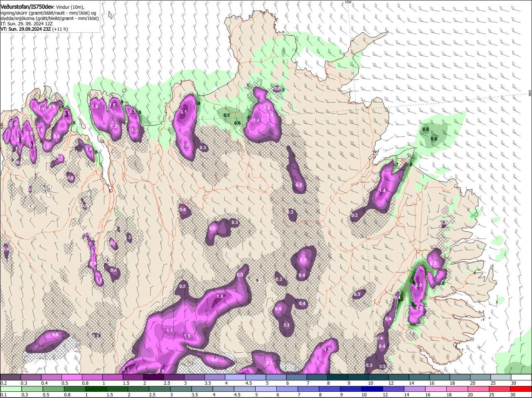The image size is (532, 398).
Task: Select snow legend swatch between 4 and 4.5
Action: (x=236, y=377)
